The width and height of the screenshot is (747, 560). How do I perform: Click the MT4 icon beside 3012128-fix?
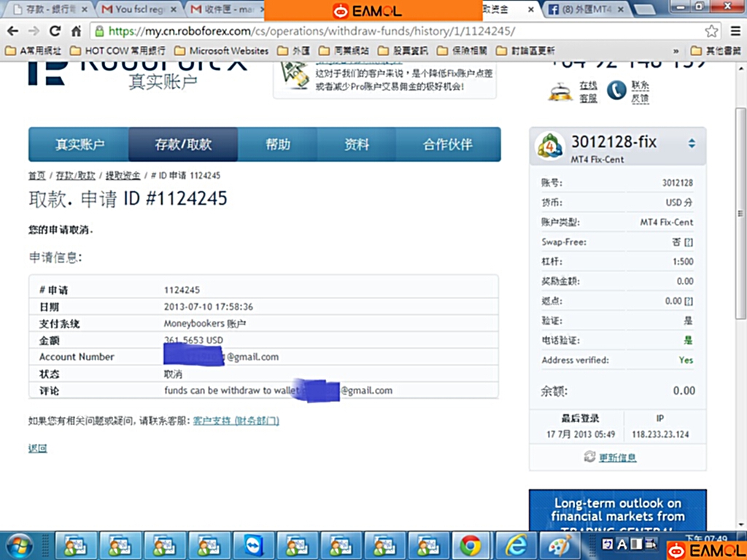click(550, 146)
